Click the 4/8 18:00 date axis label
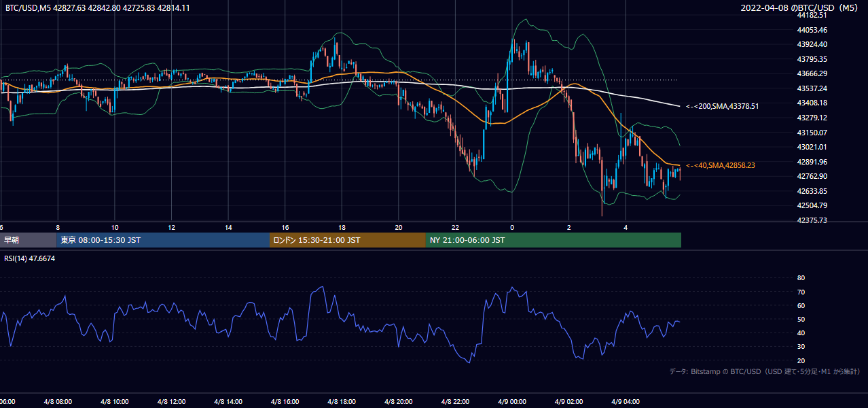 (x=342, y=402)
